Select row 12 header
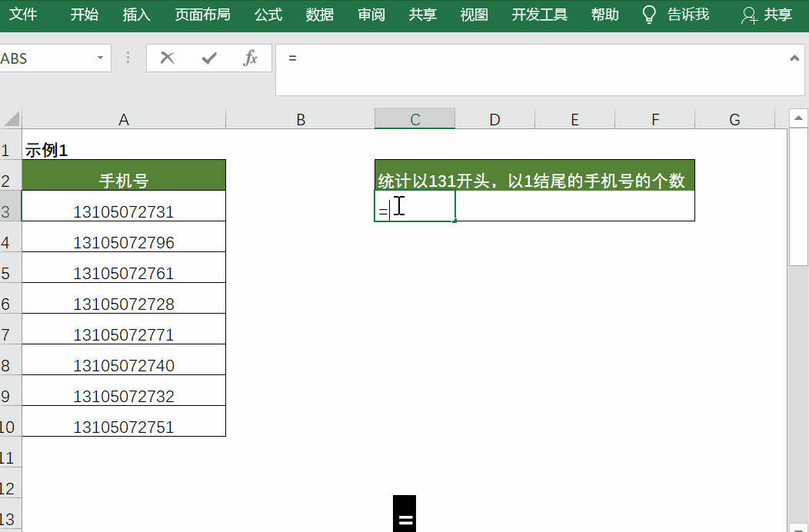The width and height of the screenshot is (809, 532). tap(10, 483)
